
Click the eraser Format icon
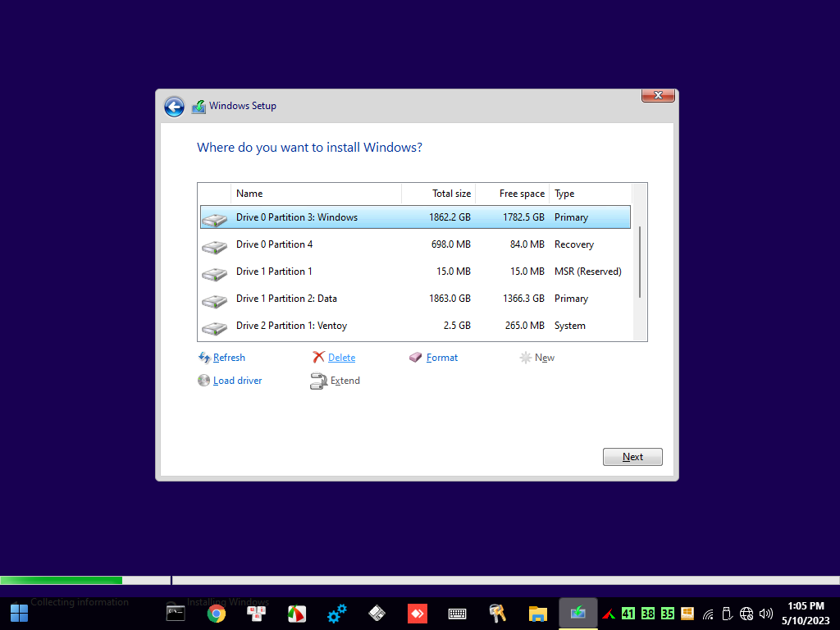pos(416,357)
